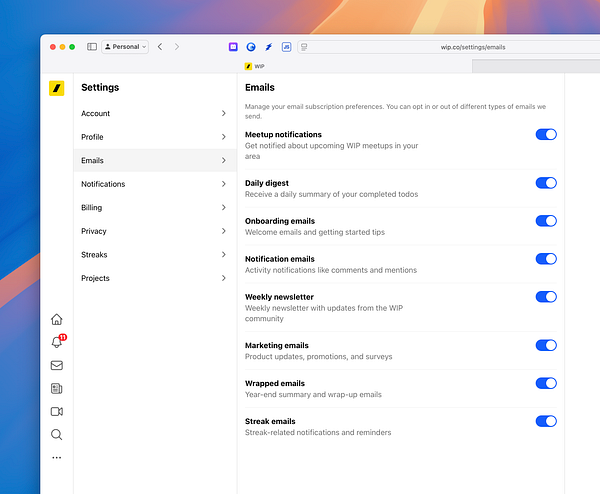Viewport: 600px width, 494px height.
Task: Click the blue circular G extension icon
Action: [x=251, y=47]
